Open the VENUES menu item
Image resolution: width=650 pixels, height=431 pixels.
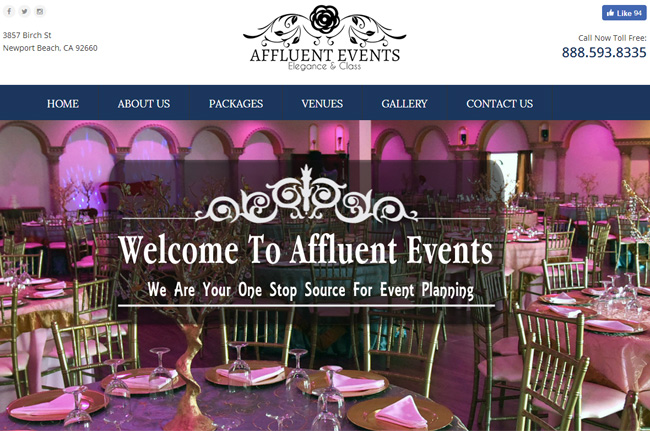[322, 104]
